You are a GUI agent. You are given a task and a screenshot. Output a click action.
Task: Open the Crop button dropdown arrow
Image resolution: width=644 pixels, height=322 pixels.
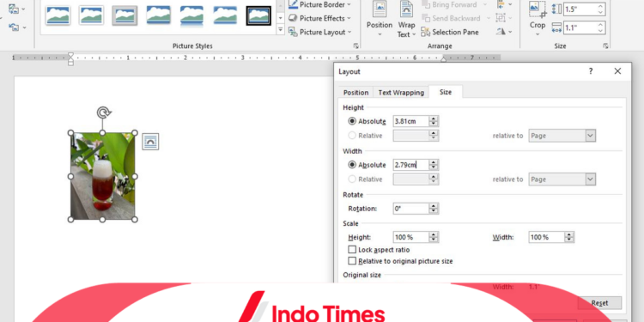point(538,34)
